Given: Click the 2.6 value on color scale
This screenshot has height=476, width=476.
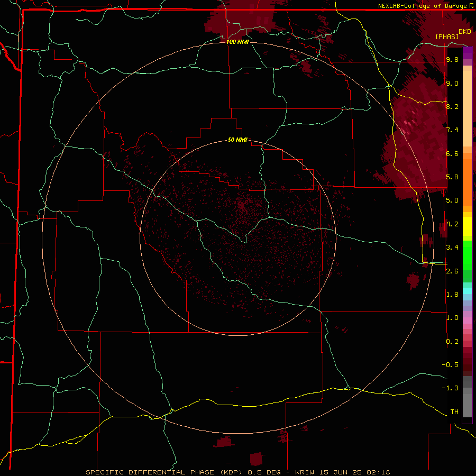Looking at the screenshot, I should [x=452, y=271].
